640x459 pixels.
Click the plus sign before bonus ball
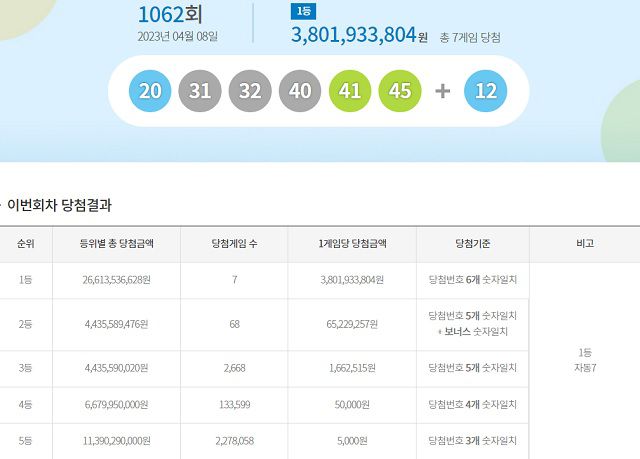coord(443,92)
